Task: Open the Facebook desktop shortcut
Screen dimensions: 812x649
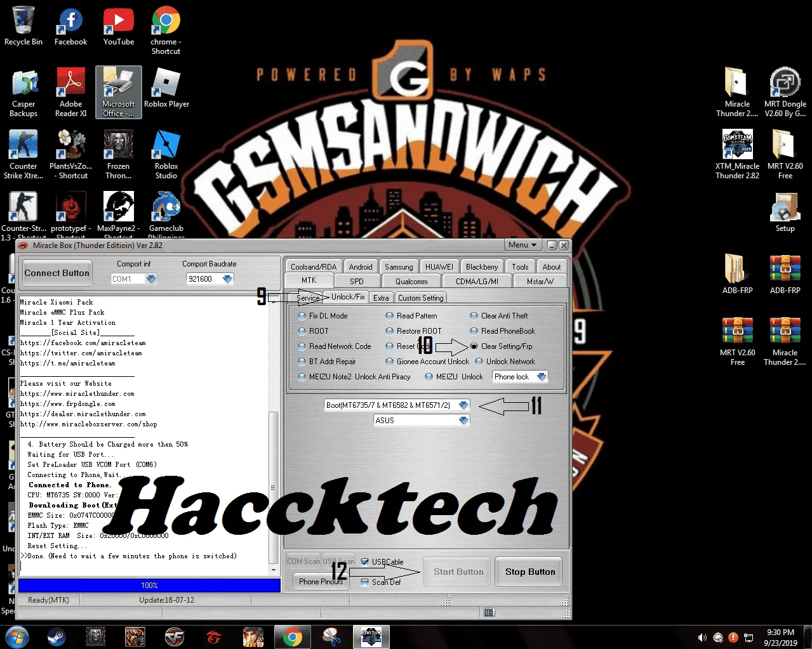Action: [x=70, y=27]
